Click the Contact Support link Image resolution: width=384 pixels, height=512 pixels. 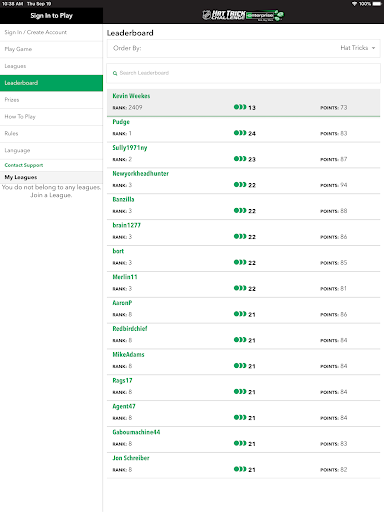pos(24,165)
